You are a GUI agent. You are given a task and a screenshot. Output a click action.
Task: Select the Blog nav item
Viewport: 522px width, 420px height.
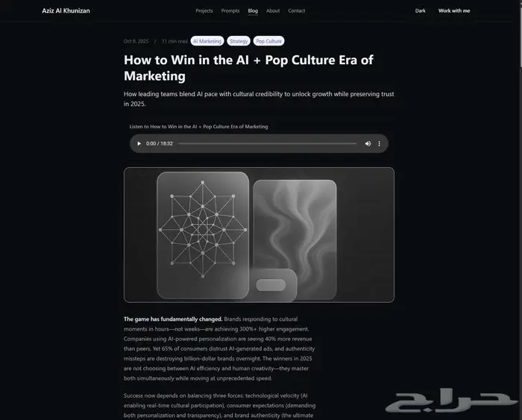[253, 10]
